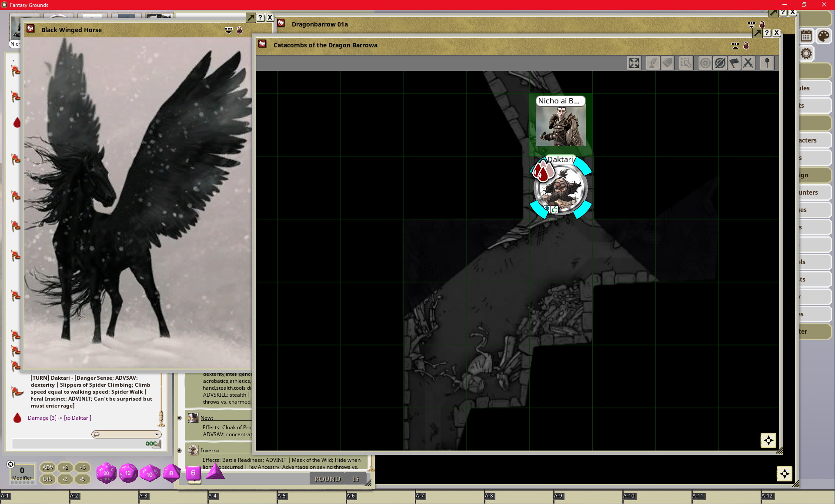
Task: Click the Modifier value box
Action: pos(22,473)
